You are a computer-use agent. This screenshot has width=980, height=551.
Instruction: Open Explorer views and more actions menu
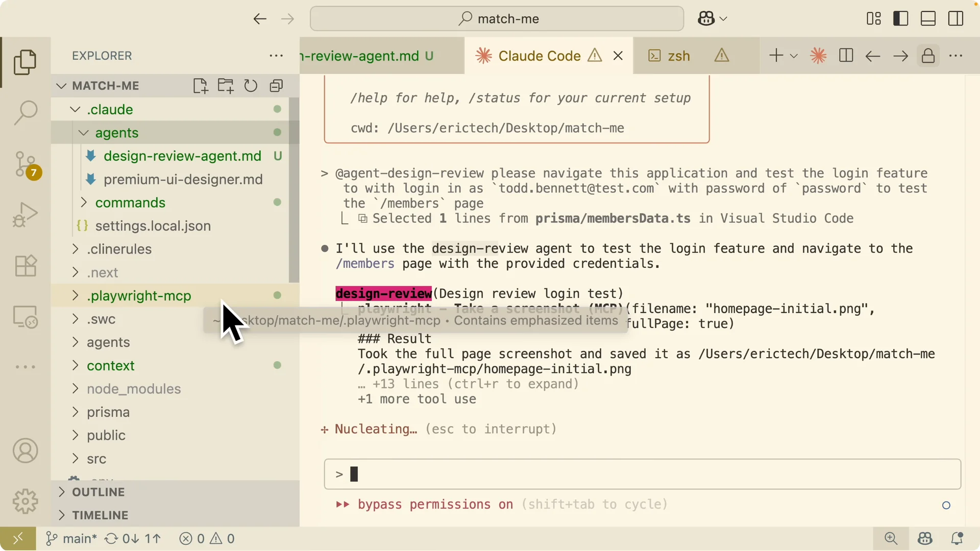pyautogui.click(x=276, y=56)
